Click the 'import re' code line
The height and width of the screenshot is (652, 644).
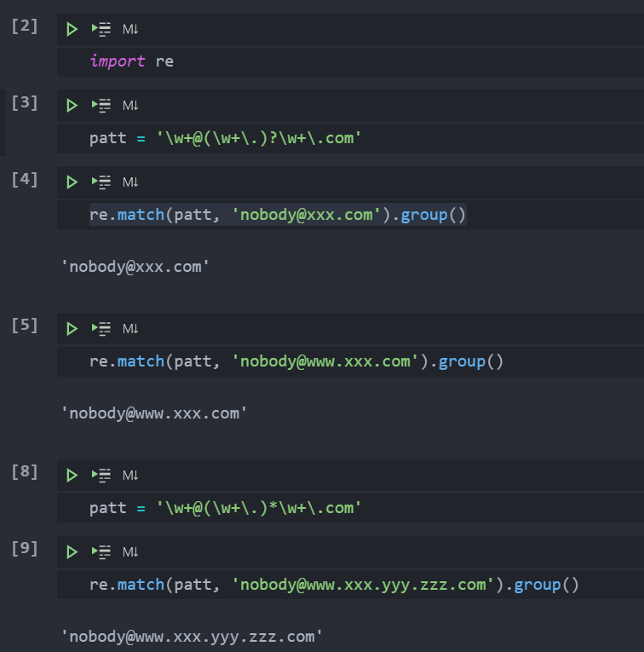(132, 61)
